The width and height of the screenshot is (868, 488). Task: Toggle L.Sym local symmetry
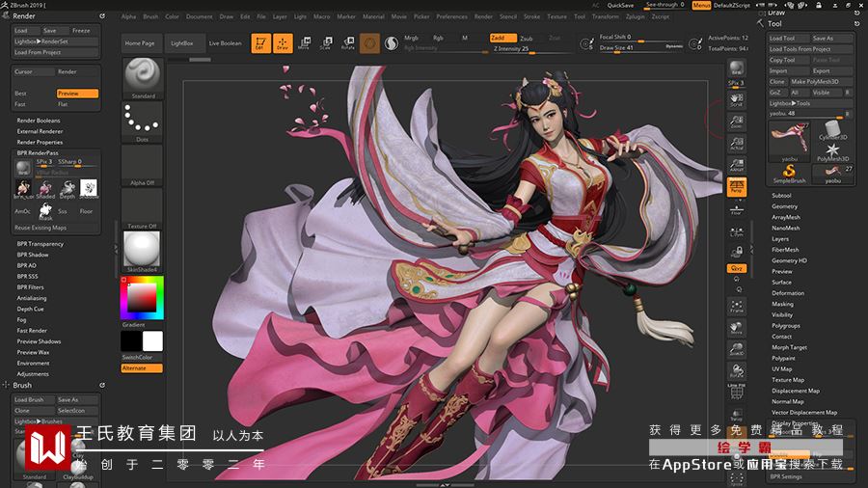pos(736,232)
